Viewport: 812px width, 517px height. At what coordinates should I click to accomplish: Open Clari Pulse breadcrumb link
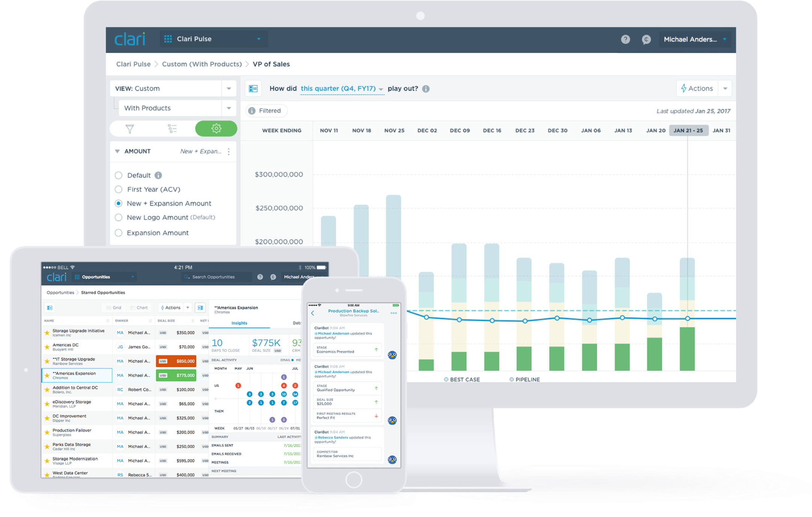pos(133,64)
